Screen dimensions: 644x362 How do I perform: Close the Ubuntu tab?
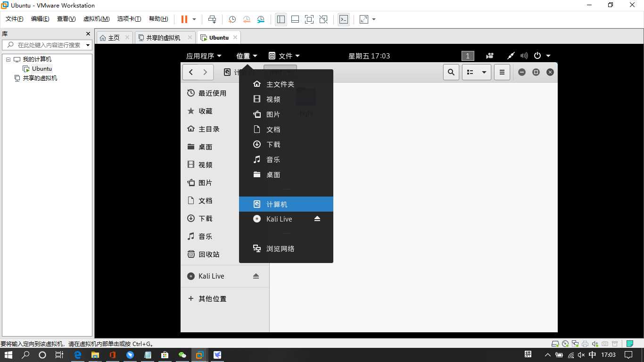pos(235,37)
